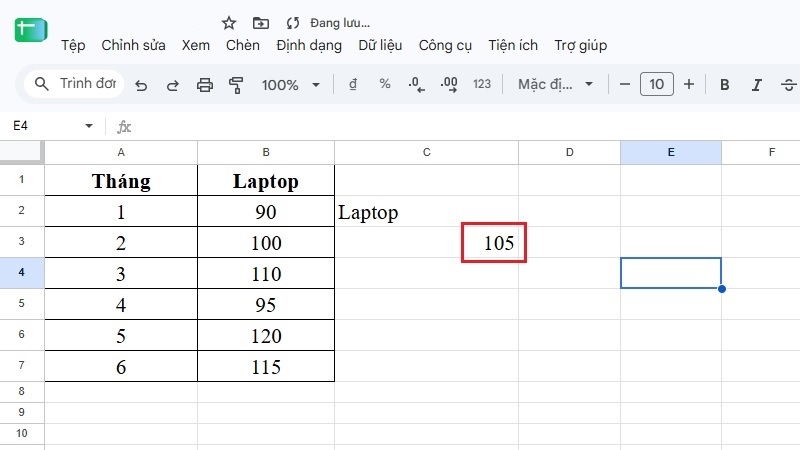Select column D header
Screen dimensions: 800x450
pyautogui.click(x=569, y=152)
